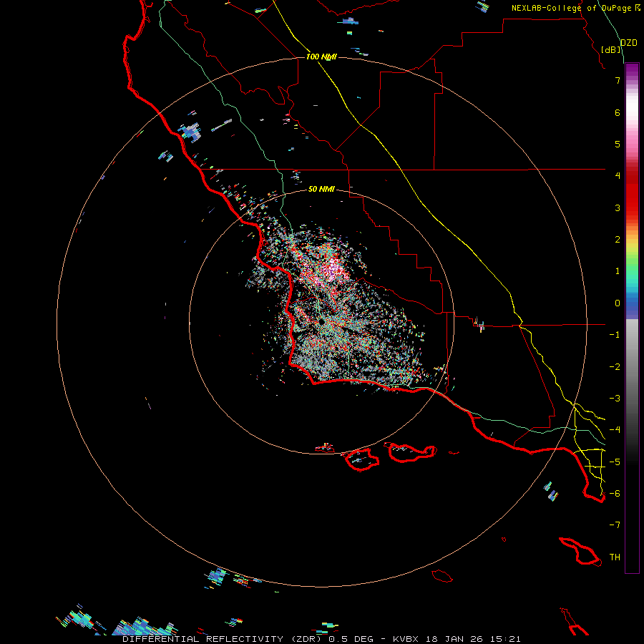Screen dimensions: 644x644
Task: Click the black radar site dot at center
Action: [x=321, y=321]
